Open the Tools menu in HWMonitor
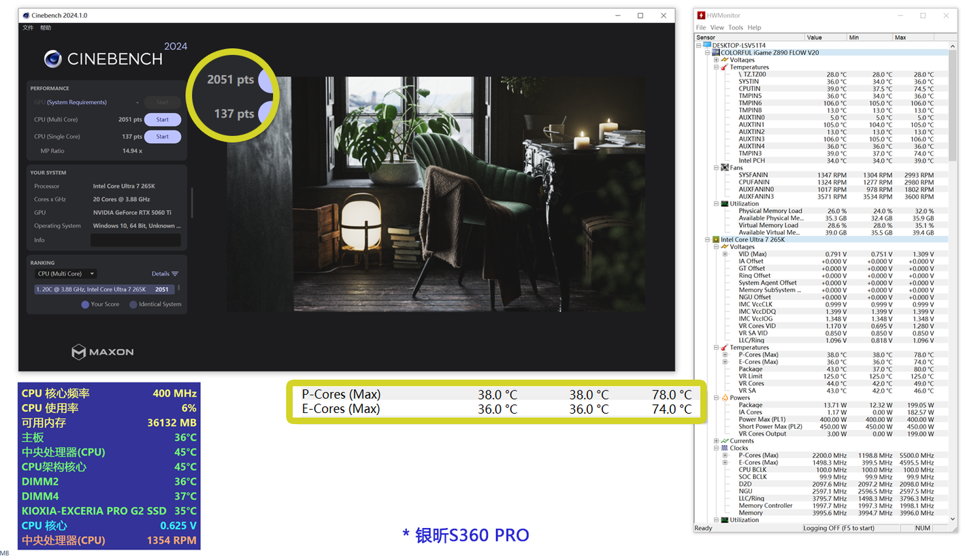This screenshot has width=980, height=560. (x=736, y=28)
